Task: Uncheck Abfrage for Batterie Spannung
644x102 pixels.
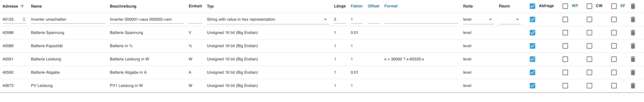Action: (x=532, y=33)
